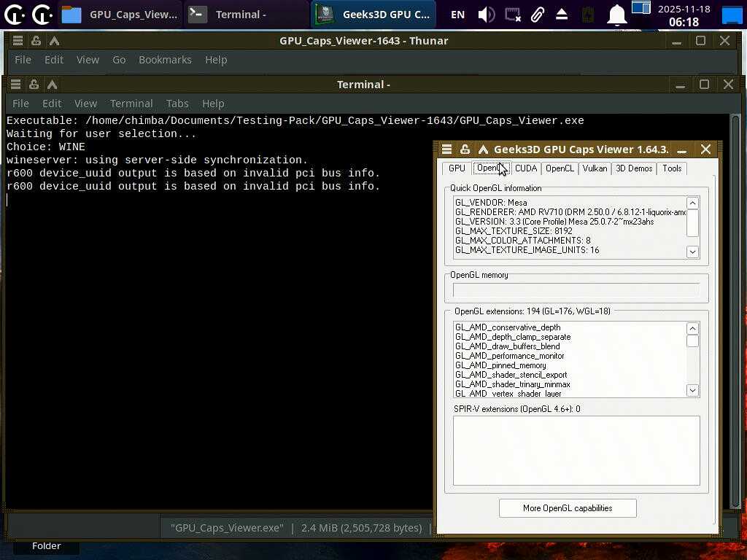
Task: Open the Tools tab
Action: click(x=672, y=168)
